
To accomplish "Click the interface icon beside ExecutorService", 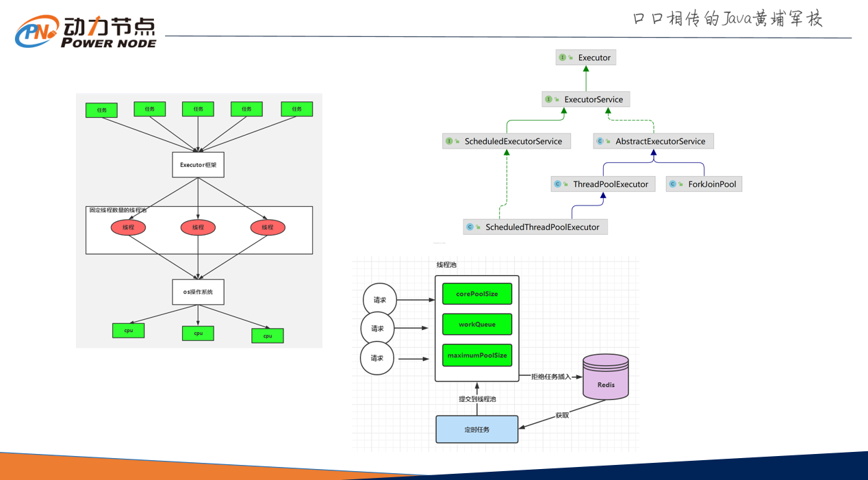I will [x=548, y=99].
